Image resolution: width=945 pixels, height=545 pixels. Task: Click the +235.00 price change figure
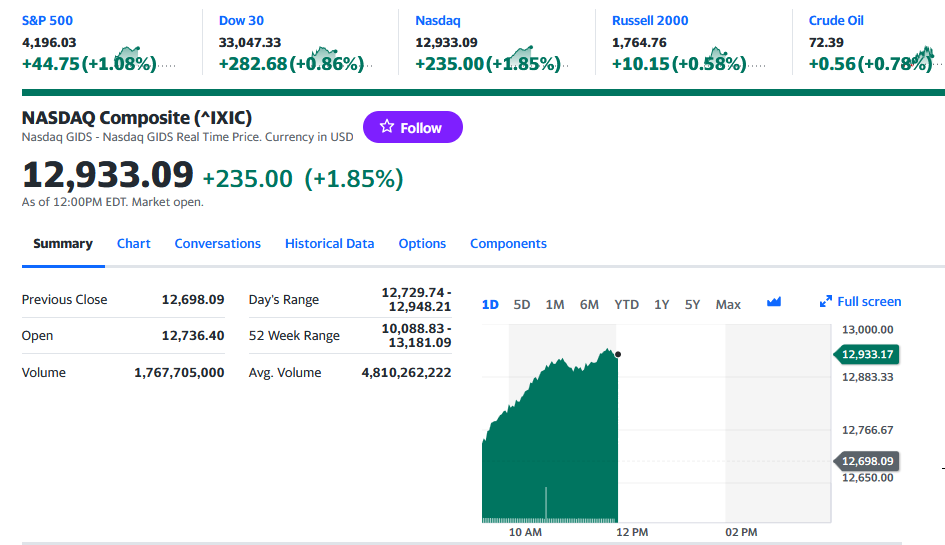coord(248,179)
